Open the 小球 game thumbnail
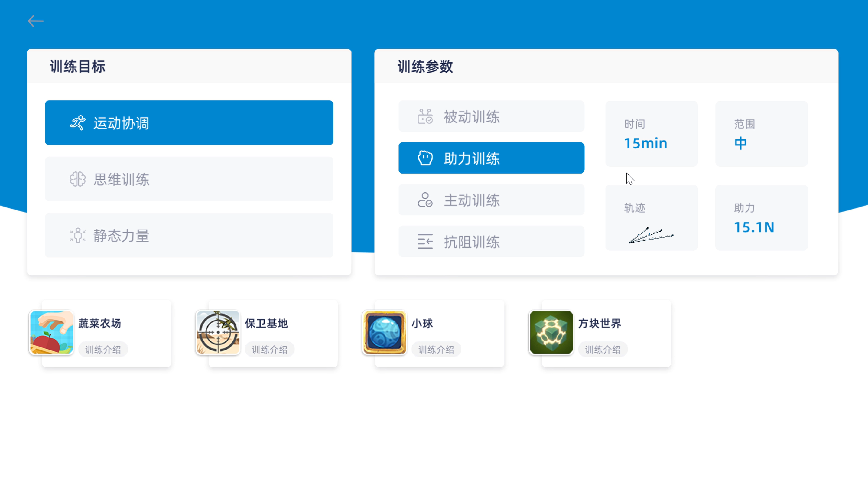Viewport: 868px width, 489px height. tap(385, 333)
